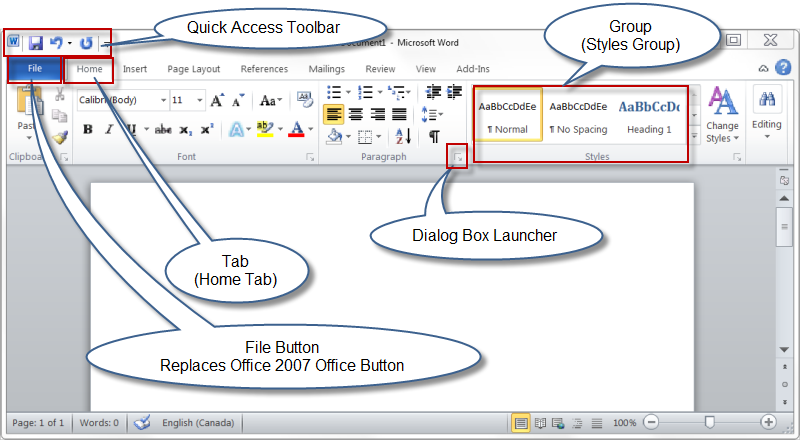This screenshot has height=440, width=800.
Task: Increase paragraph indent
Action: coord(454,92)
